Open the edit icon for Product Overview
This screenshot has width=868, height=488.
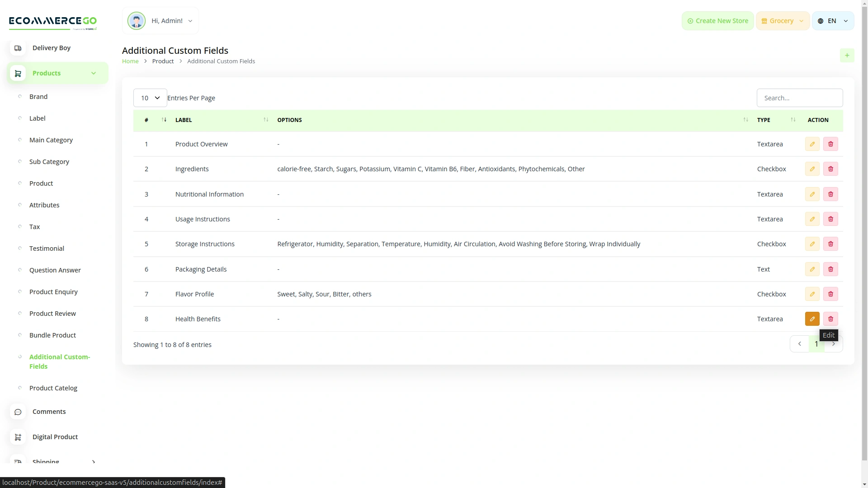coord(812,144)
